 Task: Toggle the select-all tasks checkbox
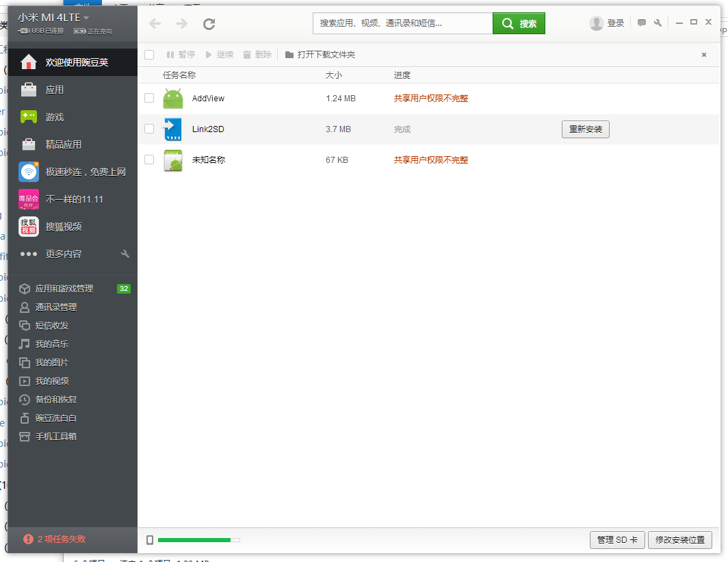click(149, 55)
